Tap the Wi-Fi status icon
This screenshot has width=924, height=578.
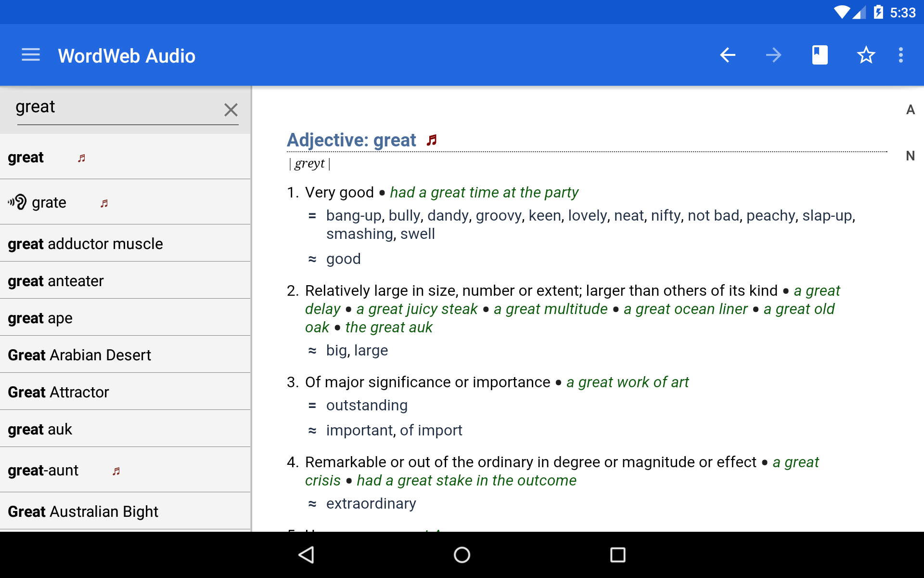pos(842,12)
